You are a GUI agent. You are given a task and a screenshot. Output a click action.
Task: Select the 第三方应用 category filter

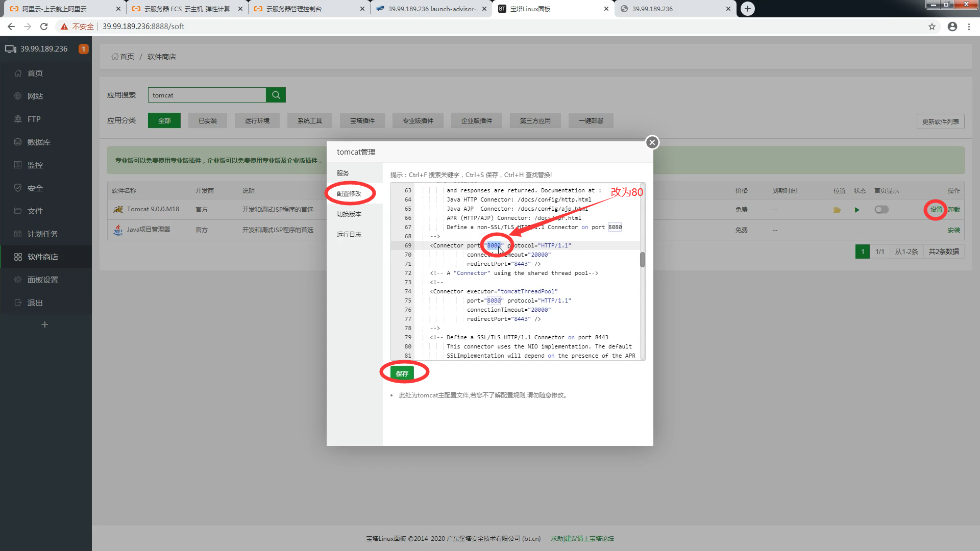(x=535, y=120)
